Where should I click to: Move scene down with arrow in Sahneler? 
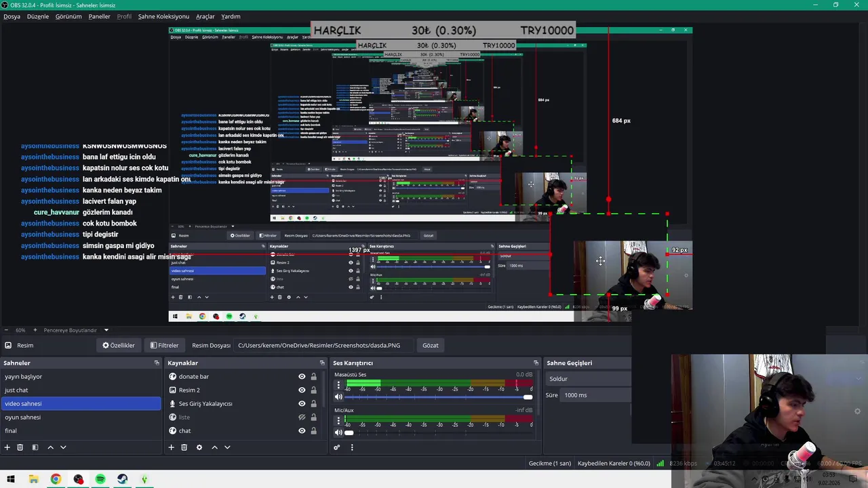[63, 447]
